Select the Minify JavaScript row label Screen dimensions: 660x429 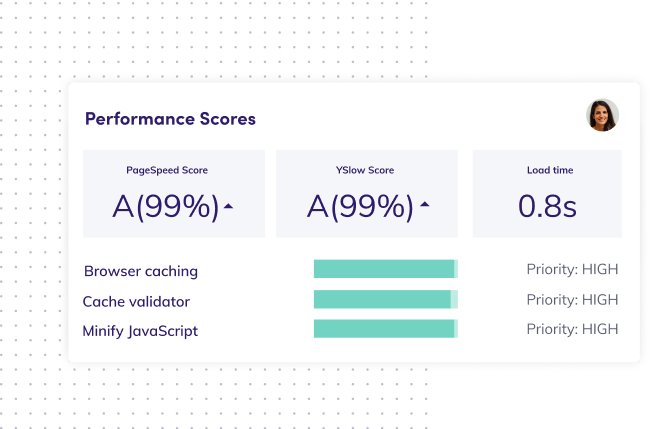[140, 331]
